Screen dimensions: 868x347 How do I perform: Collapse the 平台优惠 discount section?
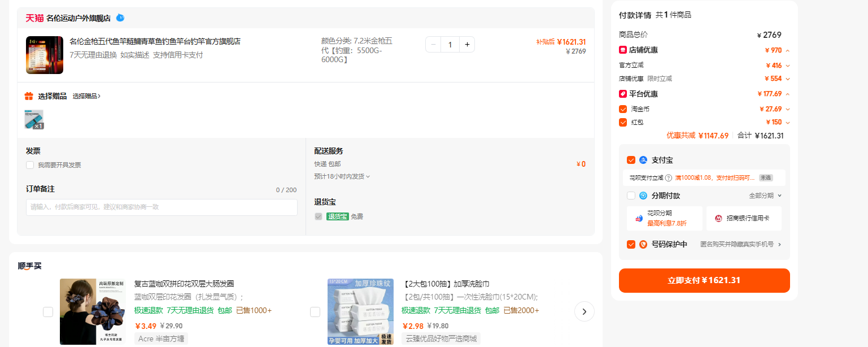(x=787, y=94)
